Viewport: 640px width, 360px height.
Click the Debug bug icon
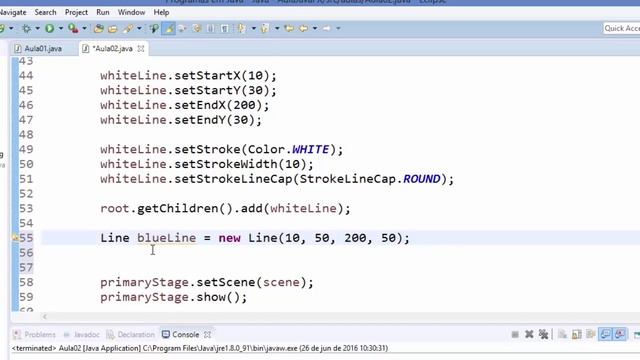coord(27,29)
